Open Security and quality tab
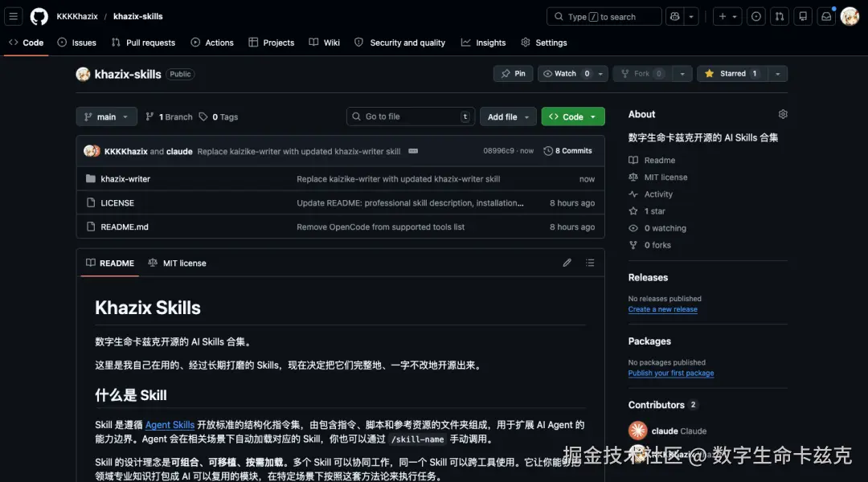 point(399,43)
